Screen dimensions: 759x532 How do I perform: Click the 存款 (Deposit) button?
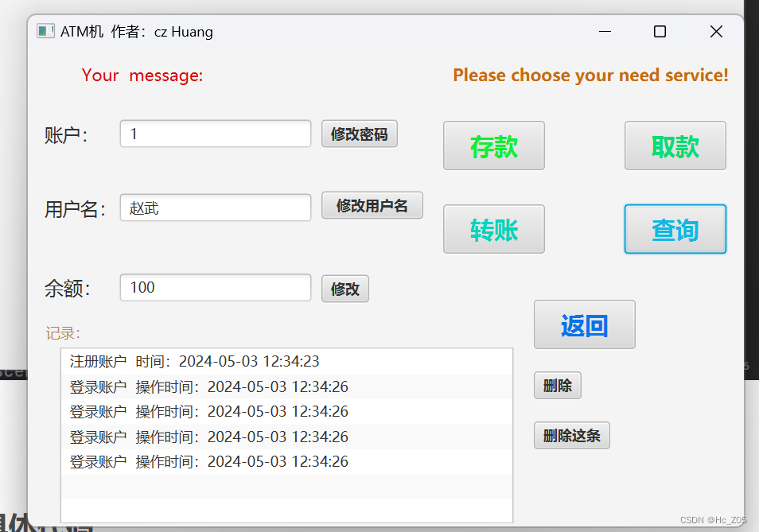click(x=493, y=146)
